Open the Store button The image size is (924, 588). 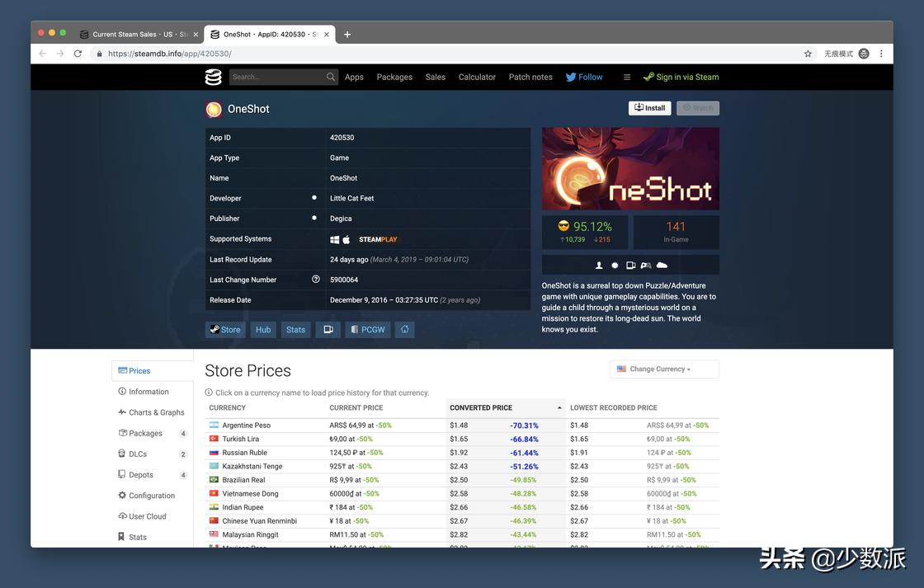225,330
